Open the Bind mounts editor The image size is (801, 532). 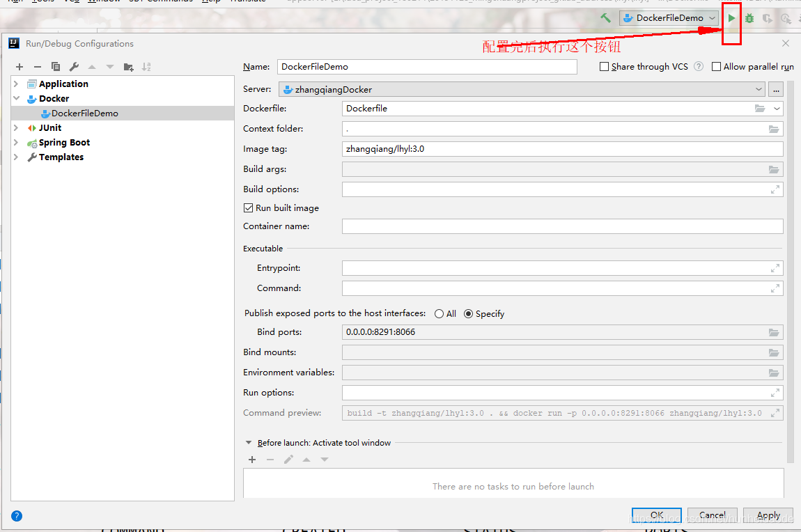pos(774,353)
